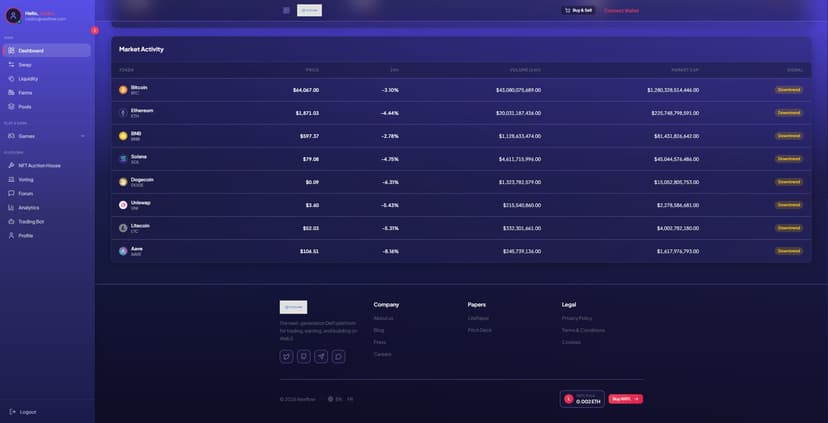Click the Dogecoin coin icon
The image size is (828, 423).
click(123, 182)
